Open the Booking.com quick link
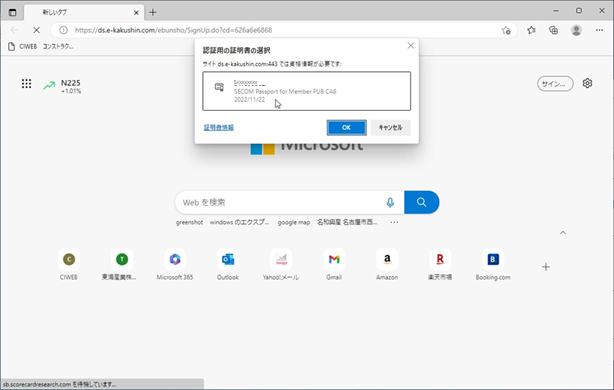614x390 pixels. (493, 265)
